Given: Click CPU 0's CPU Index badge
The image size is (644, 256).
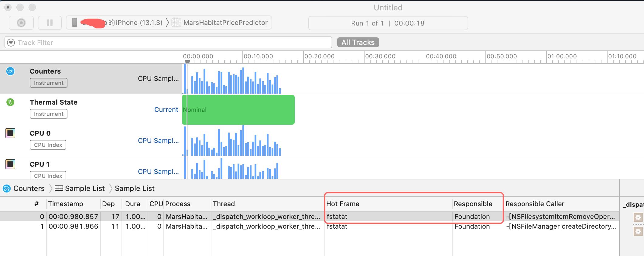Looking at the screenshot, I should [48, 145].
